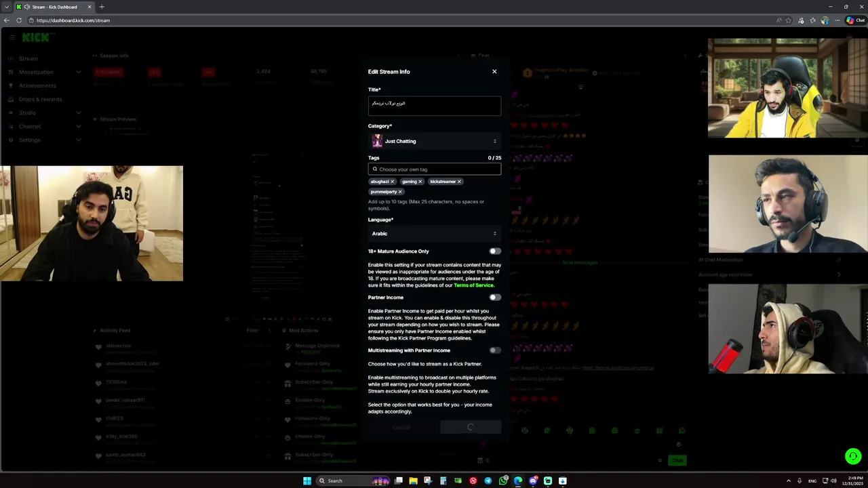Screen dimensions: 868x488
Task: Expand the Monetization sidebar chevron
Action: pyautogui.click(x=79, y=72)
